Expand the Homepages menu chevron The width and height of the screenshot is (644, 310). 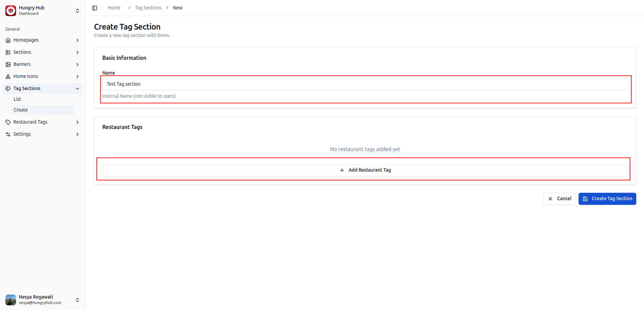pos(78,40)
